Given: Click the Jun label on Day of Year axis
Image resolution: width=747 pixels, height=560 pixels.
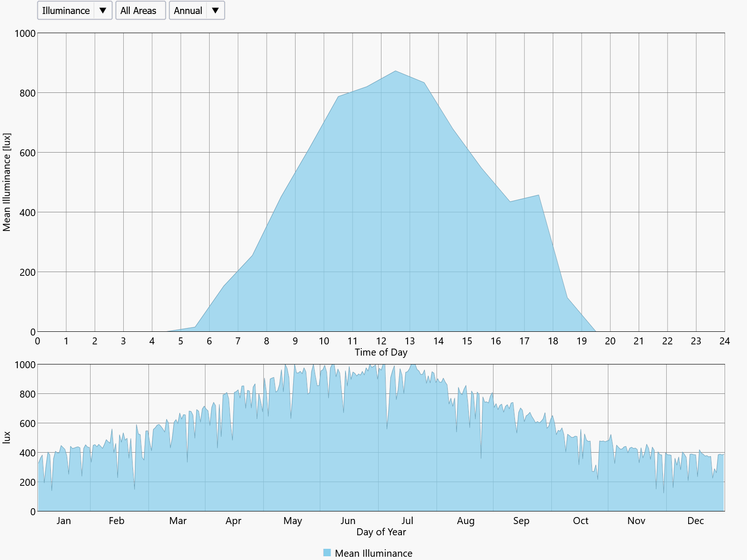Looking at the screenshot, I should [x=348, y=520].
